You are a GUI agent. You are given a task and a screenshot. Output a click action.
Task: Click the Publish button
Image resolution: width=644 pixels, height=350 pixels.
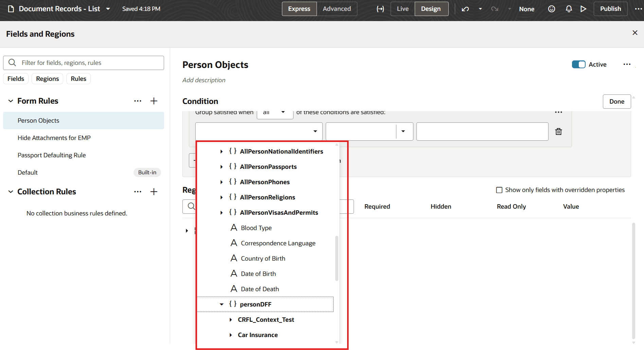tap(610, 9)
